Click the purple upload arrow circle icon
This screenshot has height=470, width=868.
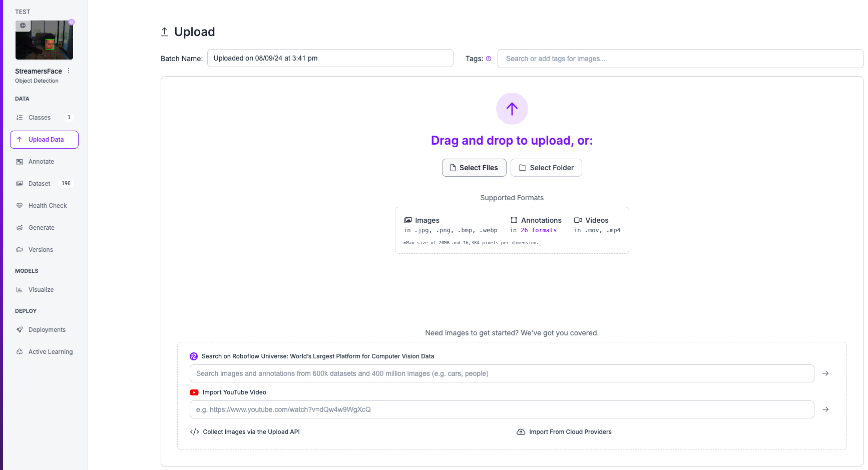(x=512, y=109)
